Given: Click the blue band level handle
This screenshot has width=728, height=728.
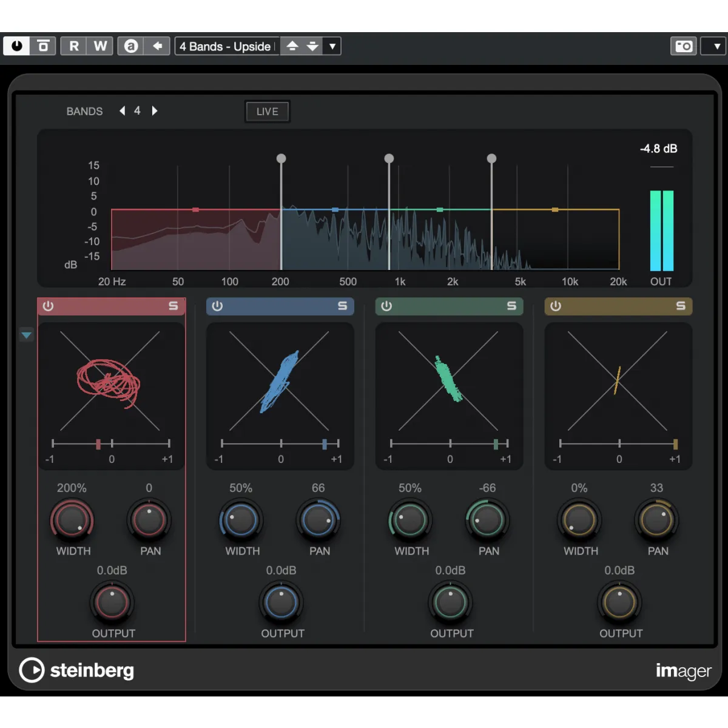Looking at the screenshot, I should [335, 209].
